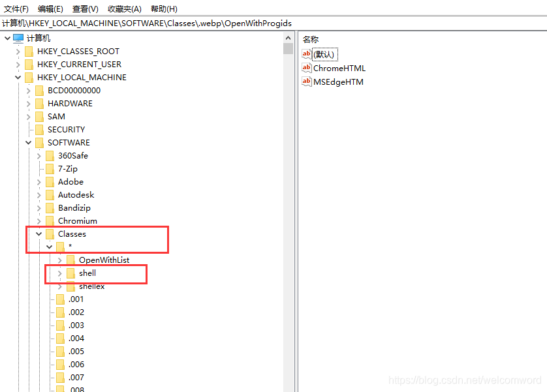The height and width of the screenshot is (392, 547).
Task: Click HKEY_CLASSES_ROOT folder icon
Action: pos(29,52)
